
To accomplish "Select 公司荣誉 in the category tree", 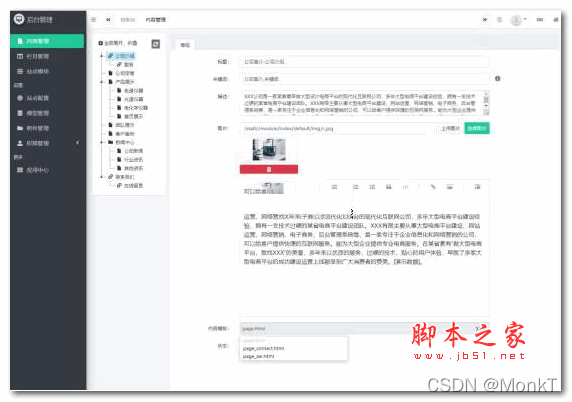I will coord(125,73).
